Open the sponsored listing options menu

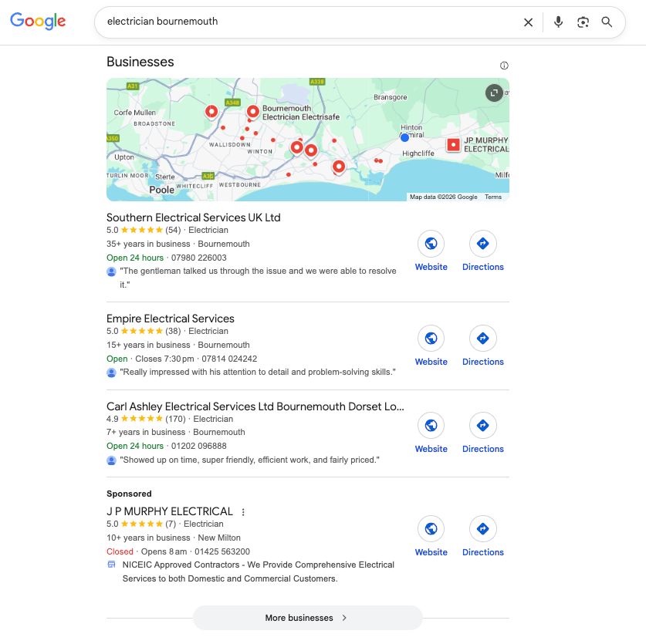tap(243, 512)
